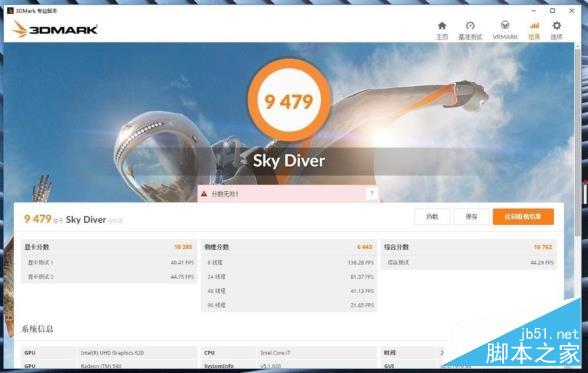Click the 8 线程 label

tap(215, 262)
